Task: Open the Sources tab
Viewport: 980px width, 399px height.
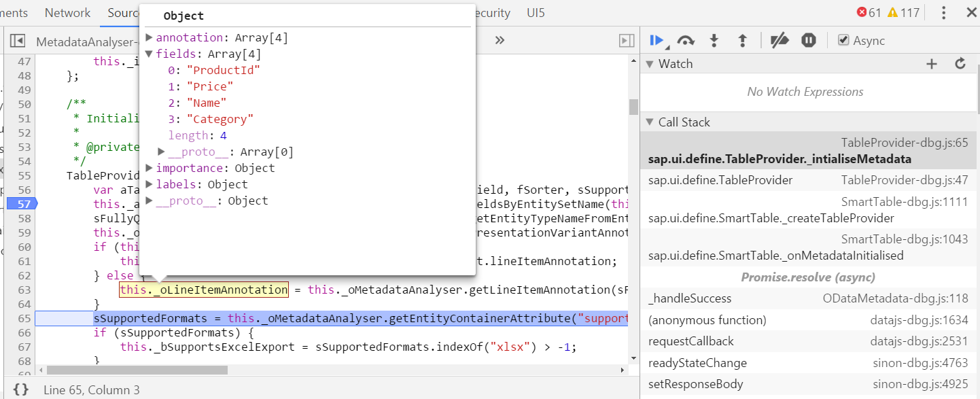Action: [x=123, y=13]
